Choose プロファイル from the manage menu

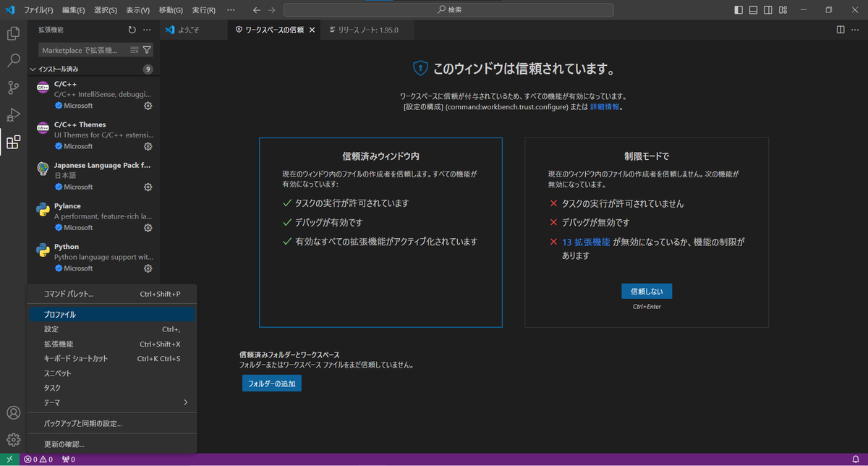[112, 315]
